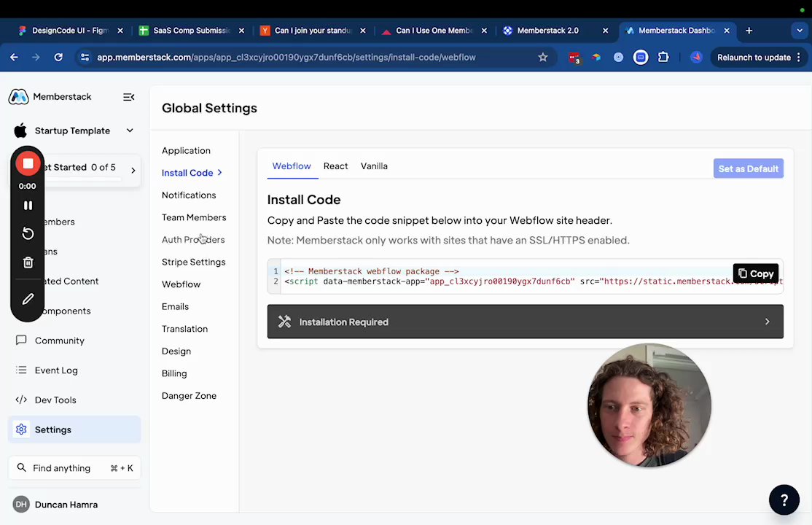
Task: Copy the install code snippet
Action: point(756,273)
